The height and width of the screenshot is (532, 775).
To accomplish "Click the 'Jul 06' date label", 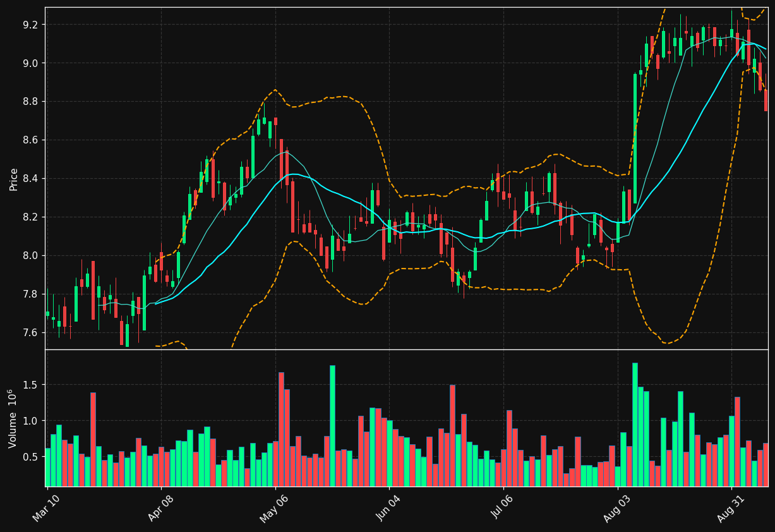I will 502,508.
